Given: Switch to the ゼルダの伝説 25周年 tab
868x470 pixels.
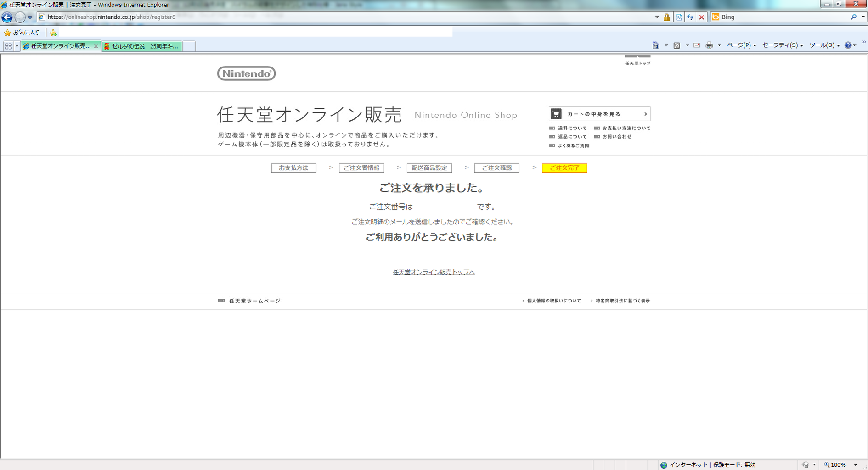Looking at the screenshot, I should click(142, 46).
